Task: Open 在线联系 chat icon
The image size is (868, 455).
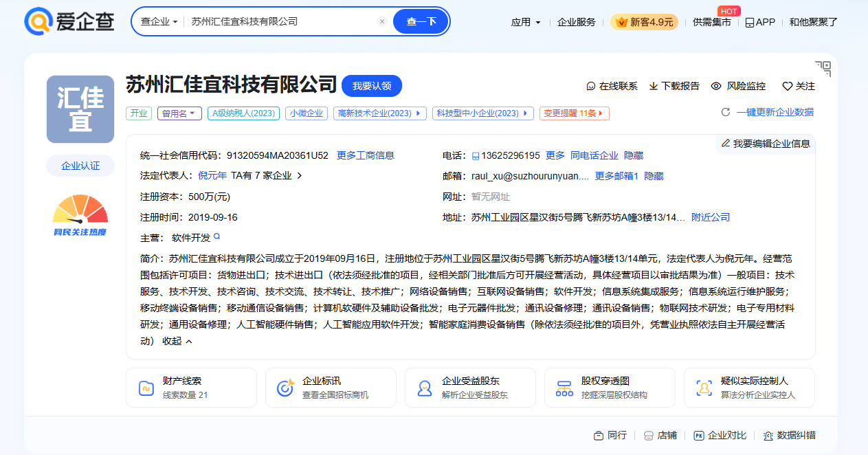Action: 591,86
